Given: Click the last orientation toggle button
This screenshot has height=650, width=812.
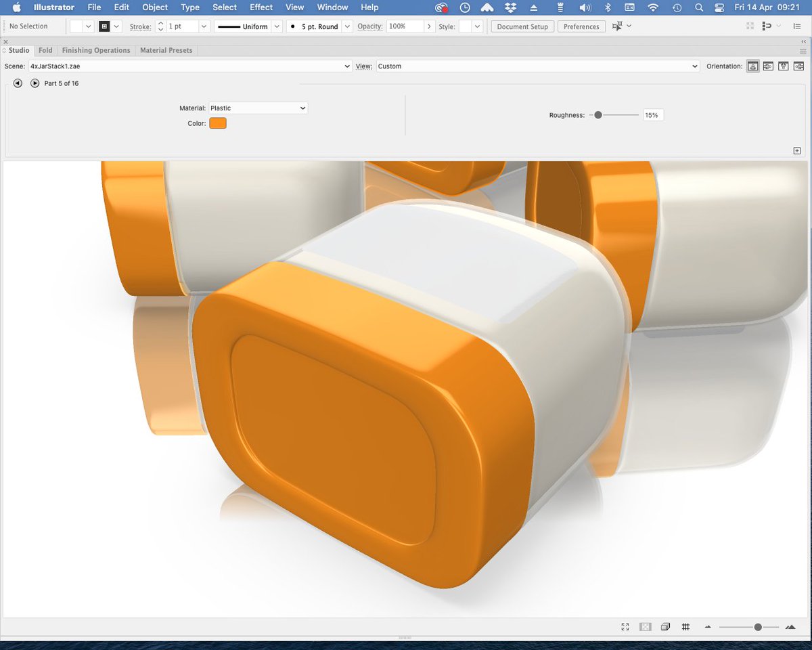Looking at the screenshot, I should (x=798, y=66).
